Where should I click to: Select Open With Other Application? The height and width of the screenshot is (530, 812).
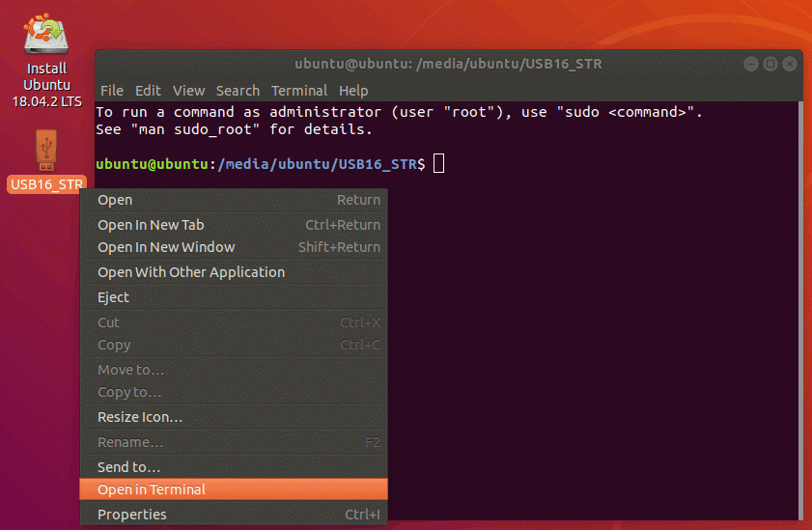tap(234, 272)
